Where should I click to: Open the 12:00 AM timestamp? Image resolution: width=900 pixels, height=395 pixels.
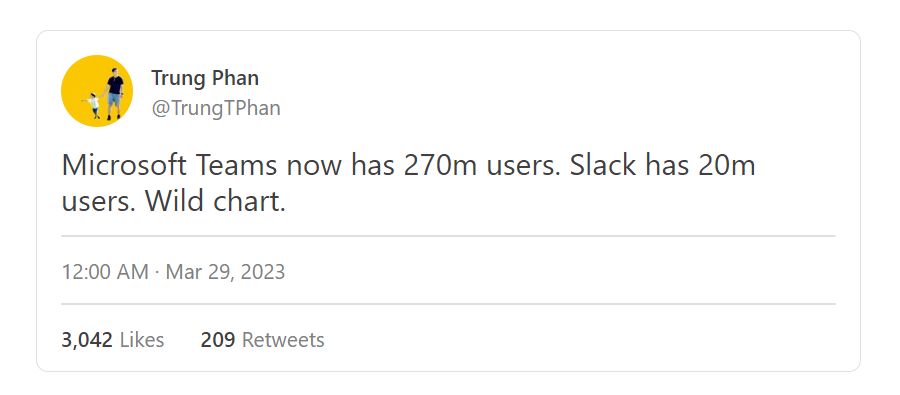coord(105,272)
